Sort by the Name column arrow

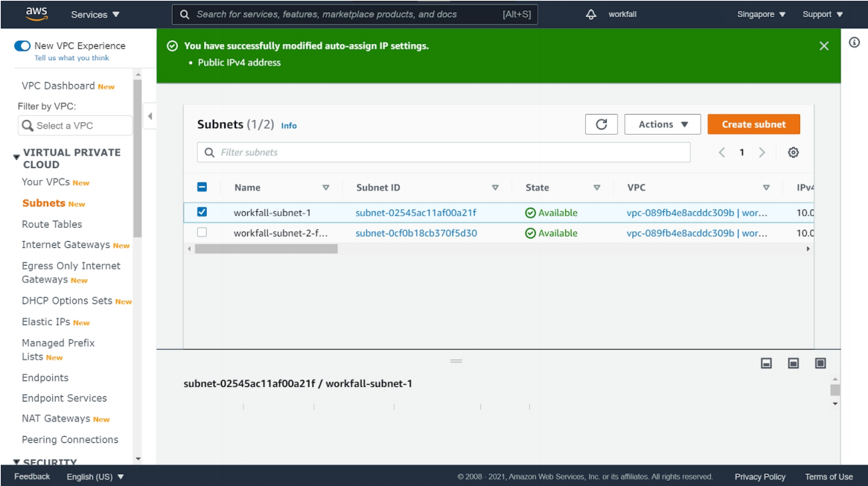coord(326,188)
